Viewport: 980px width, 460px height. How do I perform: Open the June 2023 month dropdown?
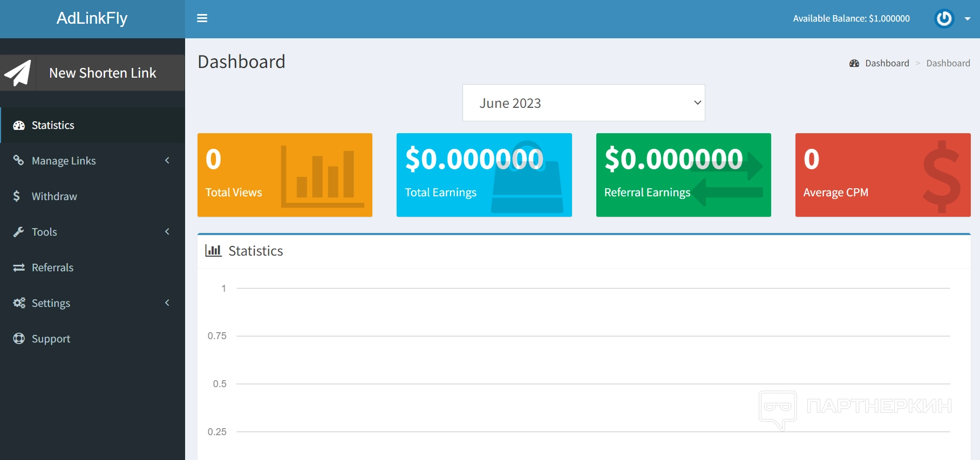[x=584, y=102]
